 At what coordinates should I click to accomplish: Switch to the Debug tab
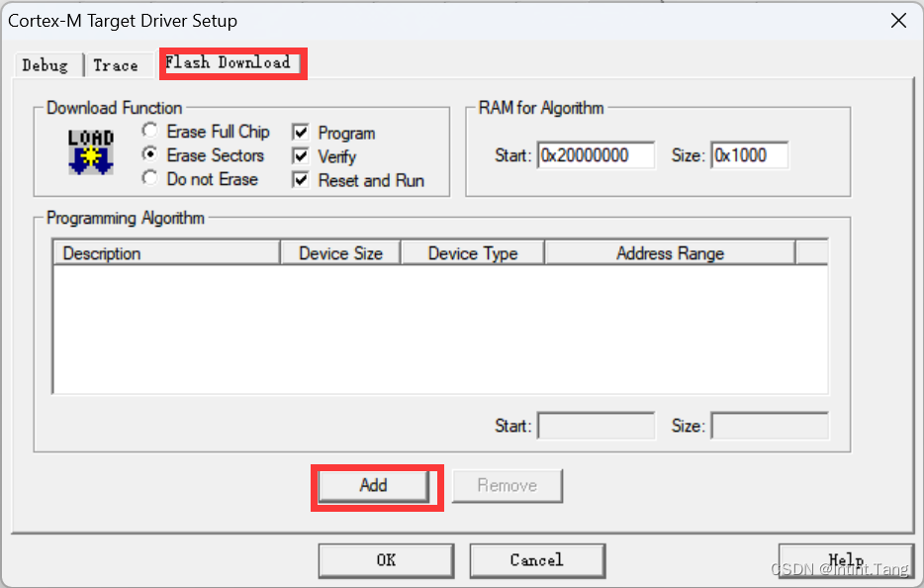[x=46, y=64]
